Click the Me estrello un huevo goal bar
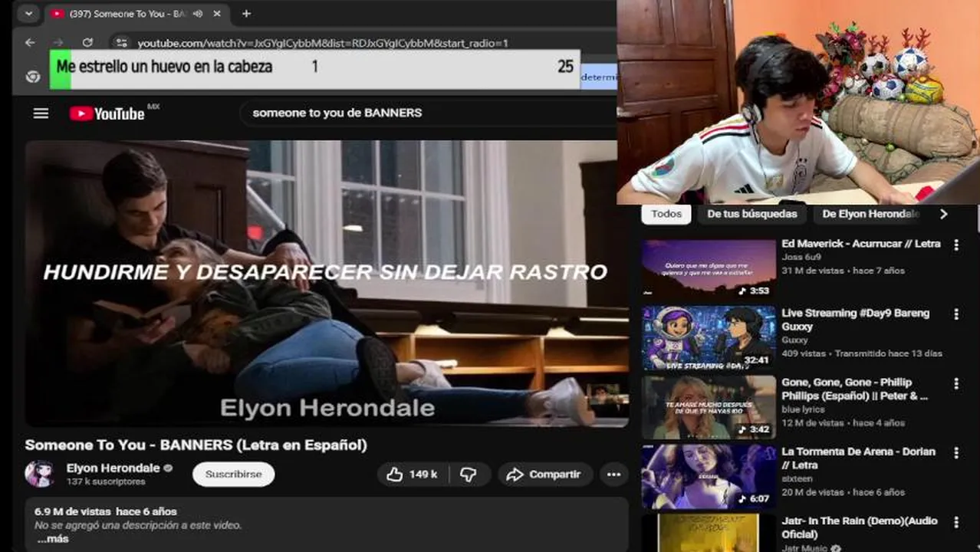The width and height of the screenshot is (980, 552). [314, 69]
